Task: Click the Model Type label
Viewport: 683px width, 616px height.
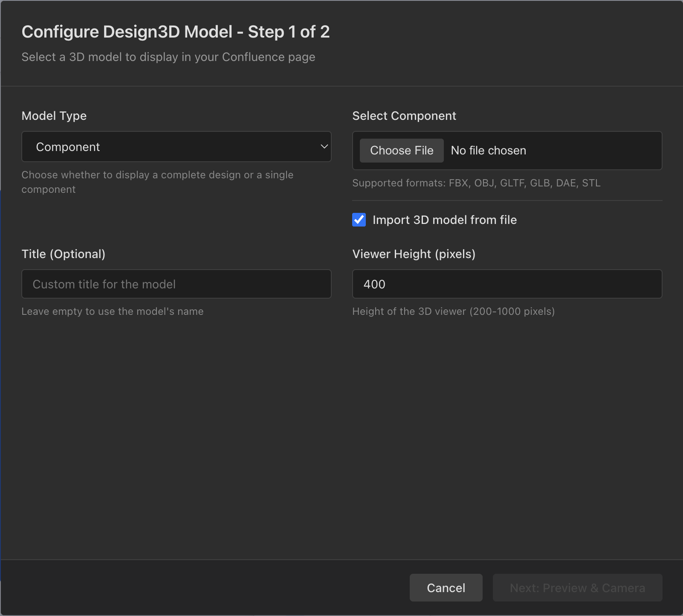Action: coord(54,116)
